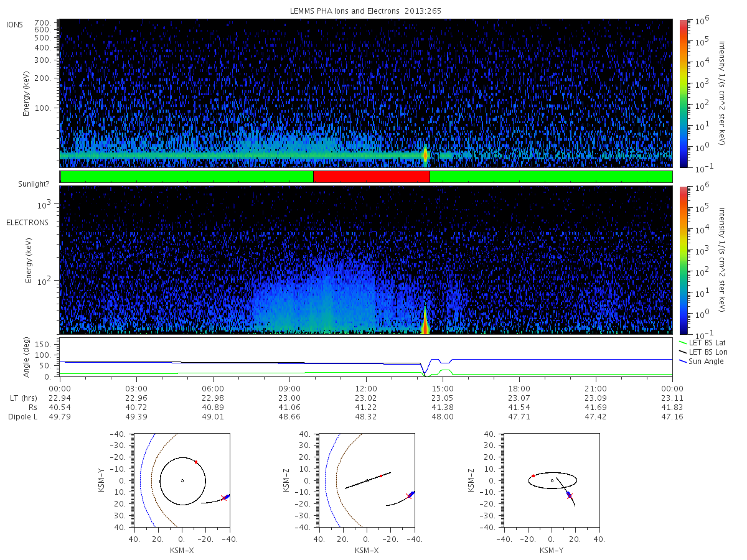Click the IONS panel label

click(x=14, y=24)
